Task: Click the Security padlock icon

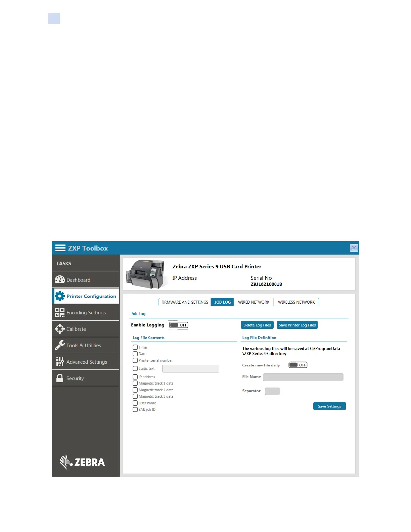Action: [60, 378]
